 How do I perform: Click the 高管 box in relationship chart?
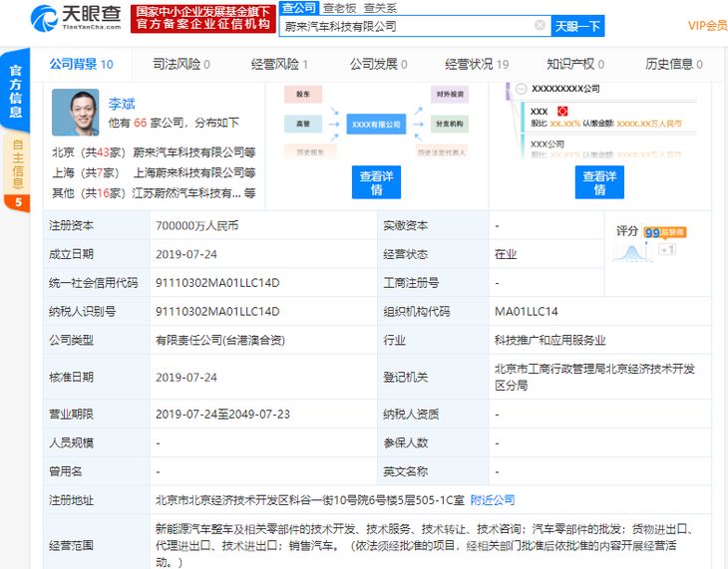pyautogui.click(x=303, y=124)
